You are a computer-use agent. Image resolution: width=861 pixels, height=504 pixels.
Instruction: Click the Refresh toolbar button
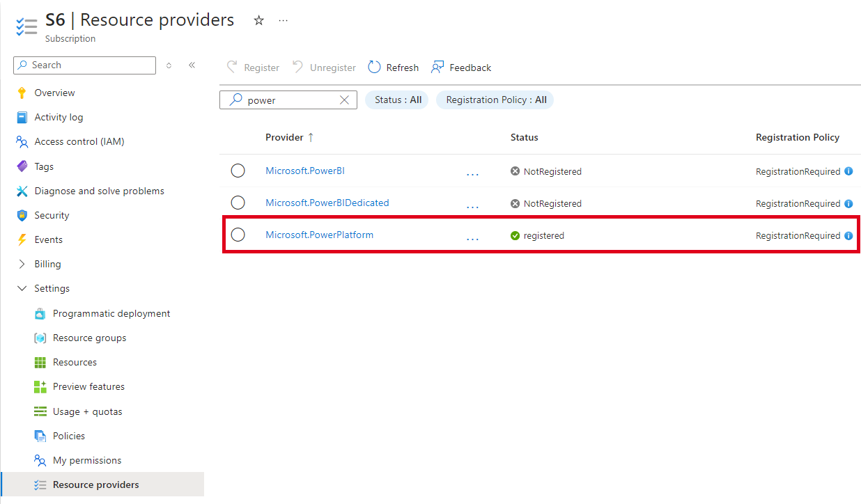coord(394,68)
